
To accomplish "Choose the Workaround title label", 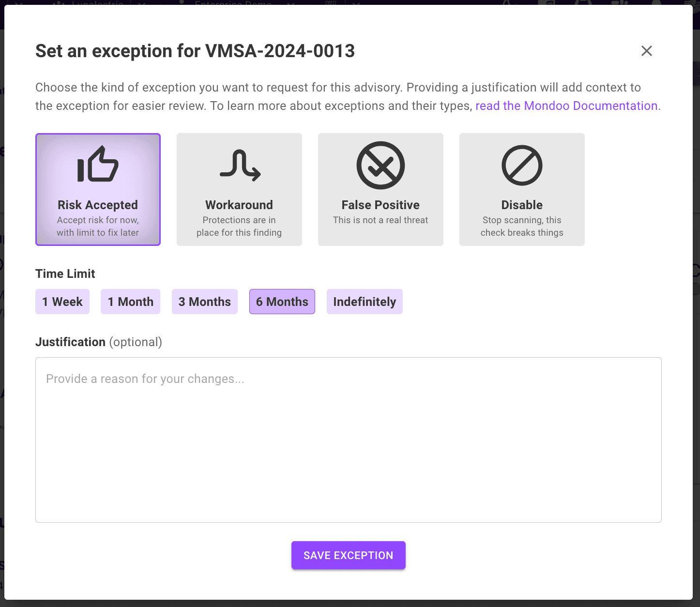I will (x=239, y=205).
